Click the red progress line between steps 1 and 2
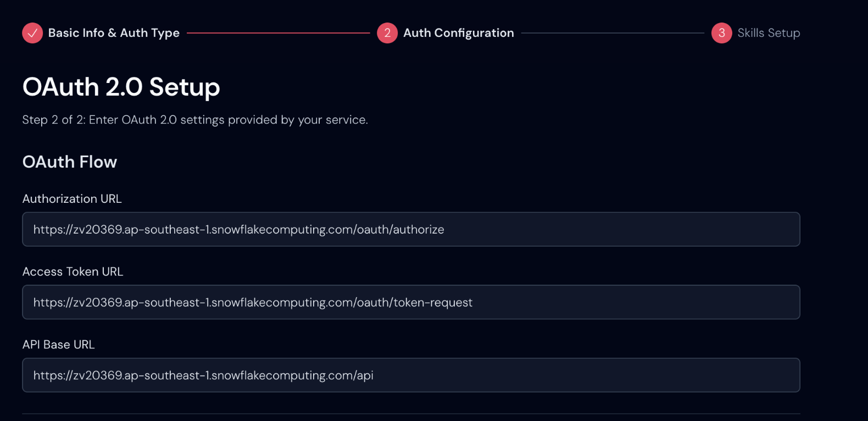This screenshot has height=421, width=868. point(278,33)
